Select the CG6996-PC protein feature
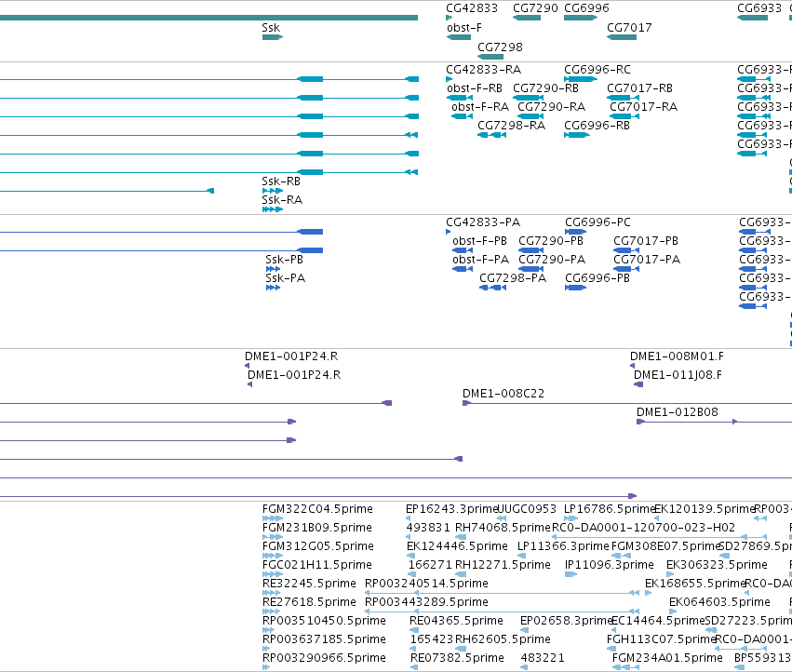Viewport: 792px width, 672px height. tap(575, 232)
